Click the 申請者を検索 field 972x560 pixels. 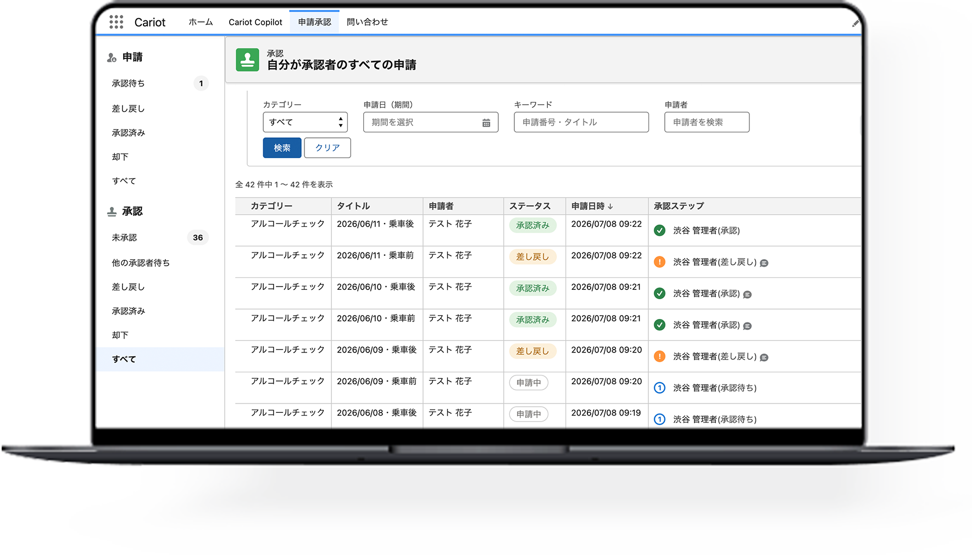[707, 122]
